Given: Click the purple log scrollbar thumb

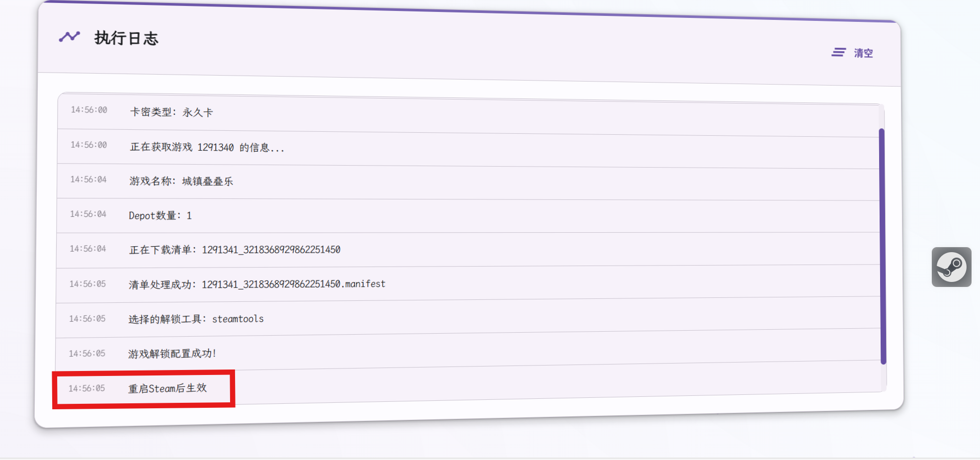Looking at the screenshot, I should [x=883, y=246].
